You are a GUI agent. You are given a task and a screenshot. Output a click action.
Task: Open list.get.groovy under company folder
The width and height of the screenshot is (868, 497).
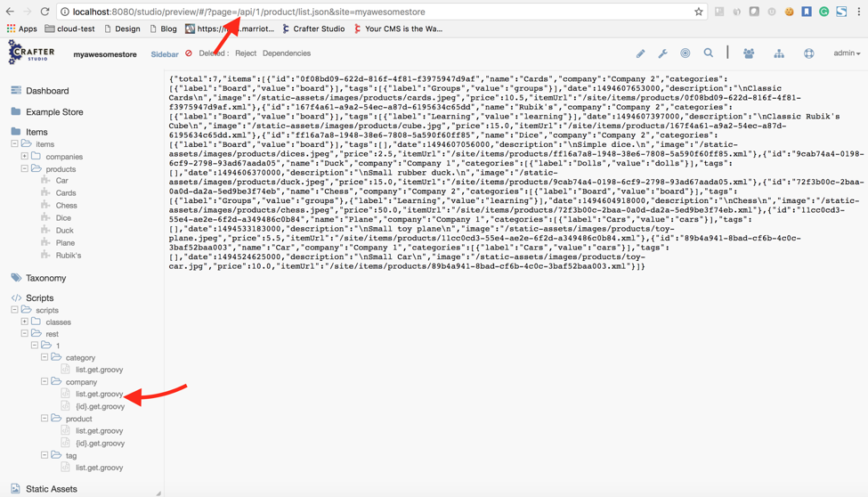99,394
